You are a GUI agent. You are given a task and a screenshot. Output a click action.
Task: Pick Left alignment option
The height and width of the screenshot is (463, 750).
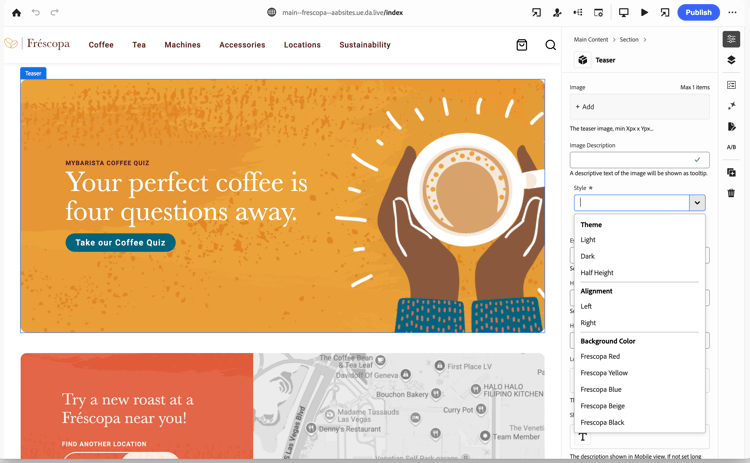[x=586, y=307]
